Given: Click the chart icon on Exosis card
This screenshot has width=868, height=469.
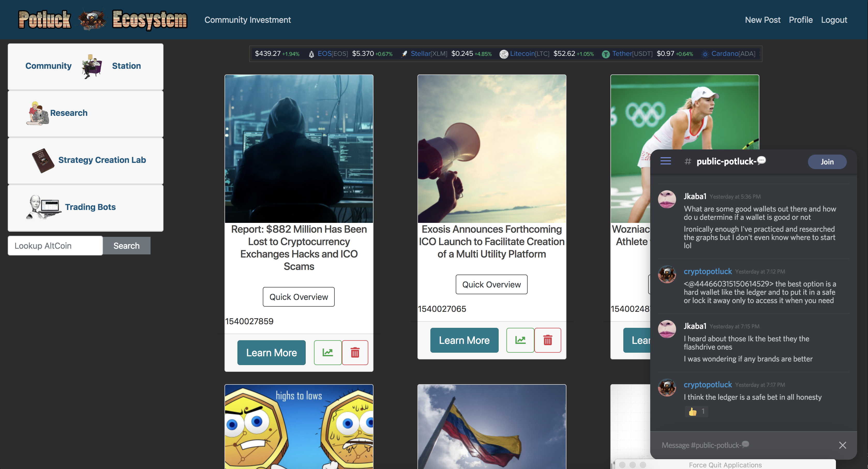Looking at the screenshot, I should click(520, 340).
